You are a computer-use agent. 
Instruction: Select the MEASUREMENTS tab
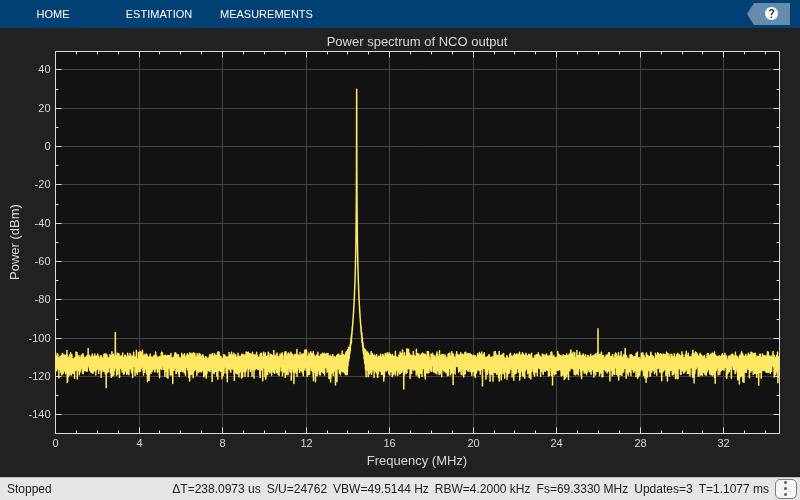[x=266, y=14]
